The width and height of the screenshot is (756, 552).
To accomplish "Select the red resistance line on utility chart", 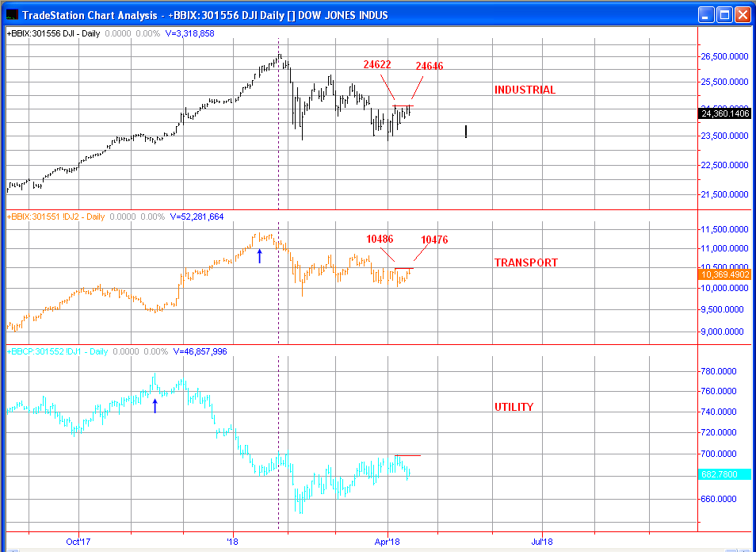I will (x=407, y=455).
